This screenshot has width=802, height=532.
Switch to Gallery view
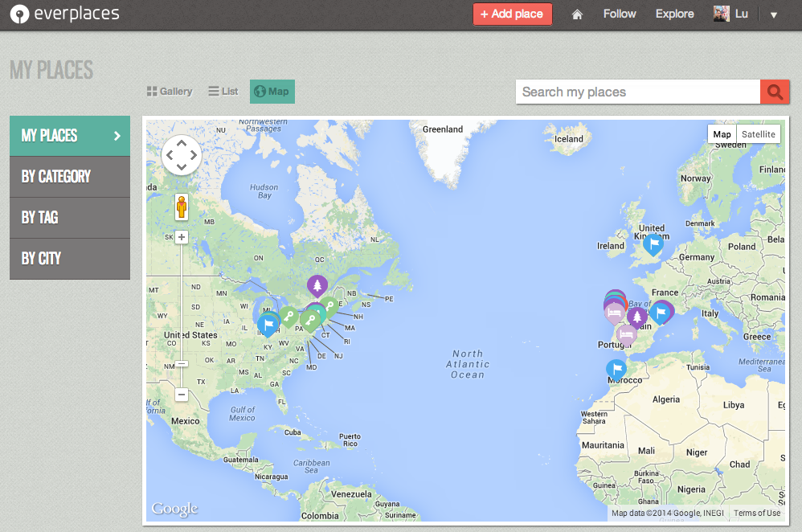pyautogui.click(x=169, y=91)
